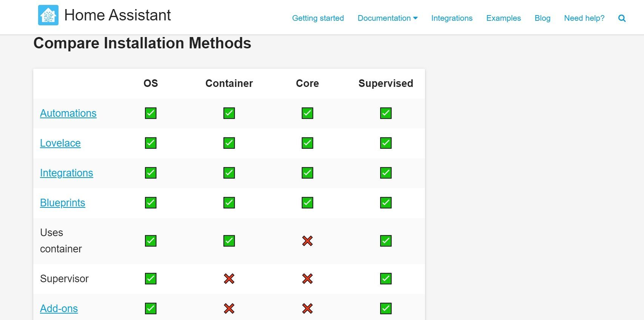Screen dimensions: 644x320
Task: Follow the Add-ons link in the table
Action: pyautogui.click(x=59, y=308)
